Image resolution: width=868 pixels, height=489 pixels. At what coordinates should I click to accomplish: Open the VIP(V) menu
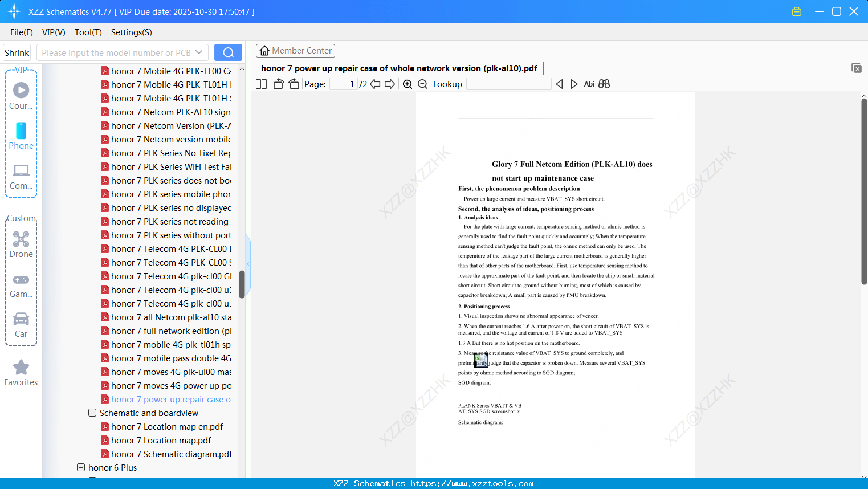54,32
